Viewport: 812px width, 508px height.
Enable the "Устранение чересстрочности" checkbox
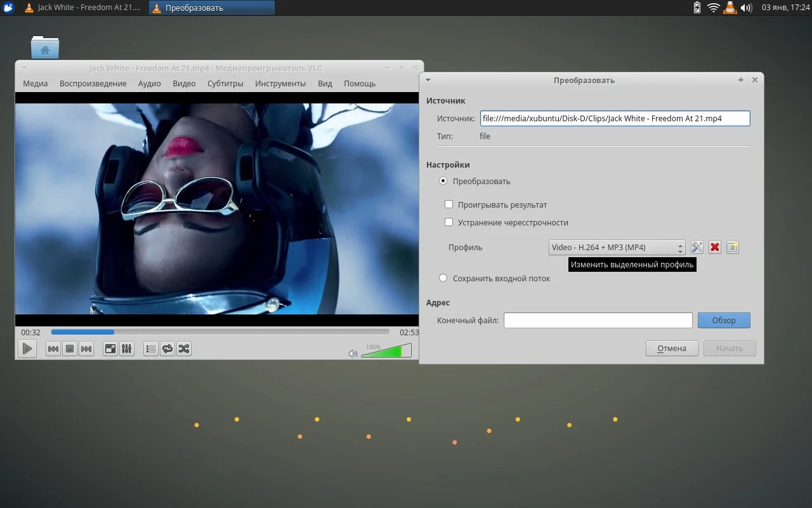[x=449, y=222]
